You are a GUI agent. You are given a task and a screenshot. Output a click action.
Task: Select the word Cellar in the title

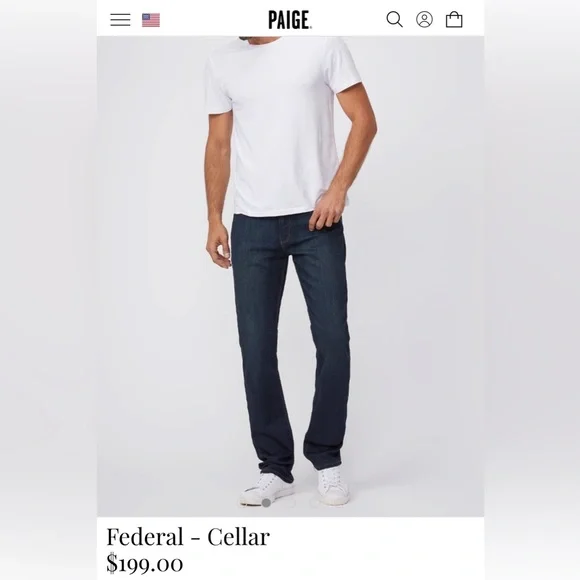(x=238, y=537)
